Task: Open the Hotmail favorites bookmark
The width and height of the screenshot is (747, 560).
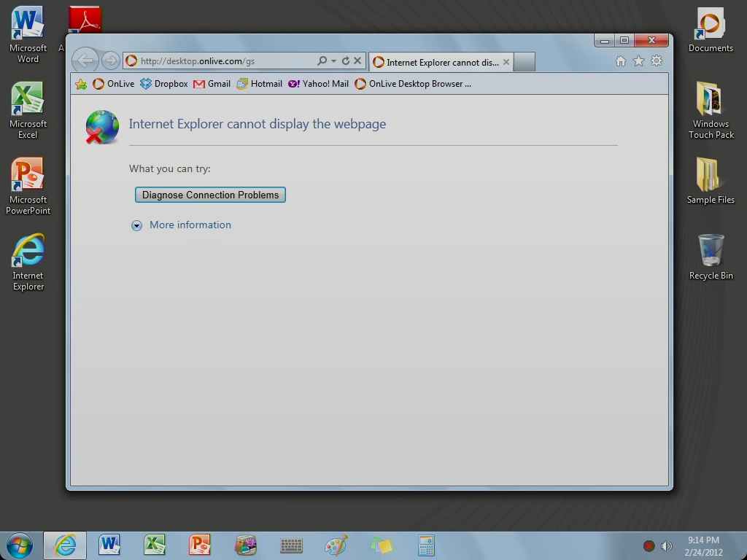Action: (259, 84)
